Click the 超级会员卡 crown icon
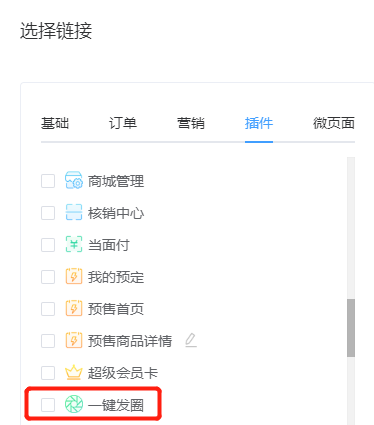374x425 pixels. point(74,372)
